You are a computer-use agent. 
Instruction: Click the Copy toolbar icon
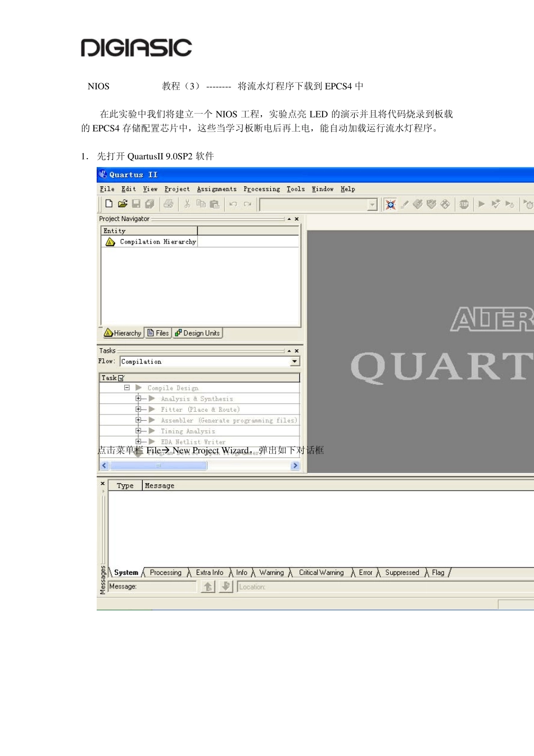pos(201,204)
